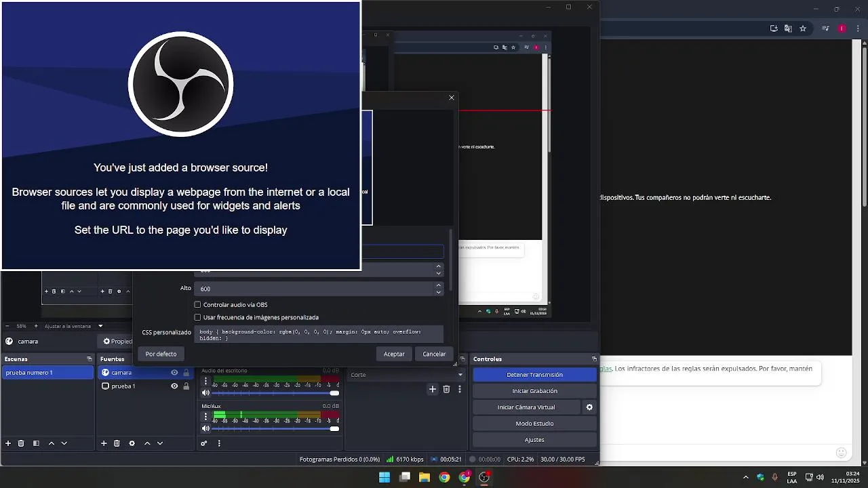Enable Modo Estudio
Screen dimensions: 868x488
pyautogui.click(x=534, y=424)
